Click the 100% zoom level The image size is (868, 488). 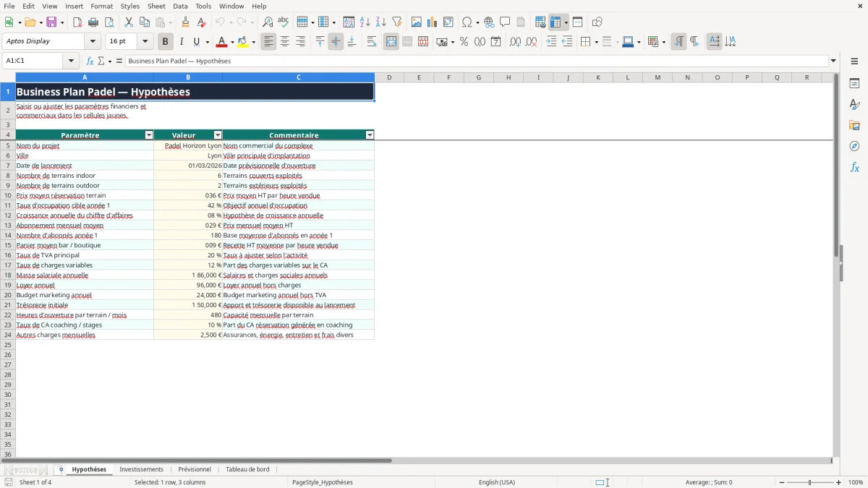(x=856, y=482)
